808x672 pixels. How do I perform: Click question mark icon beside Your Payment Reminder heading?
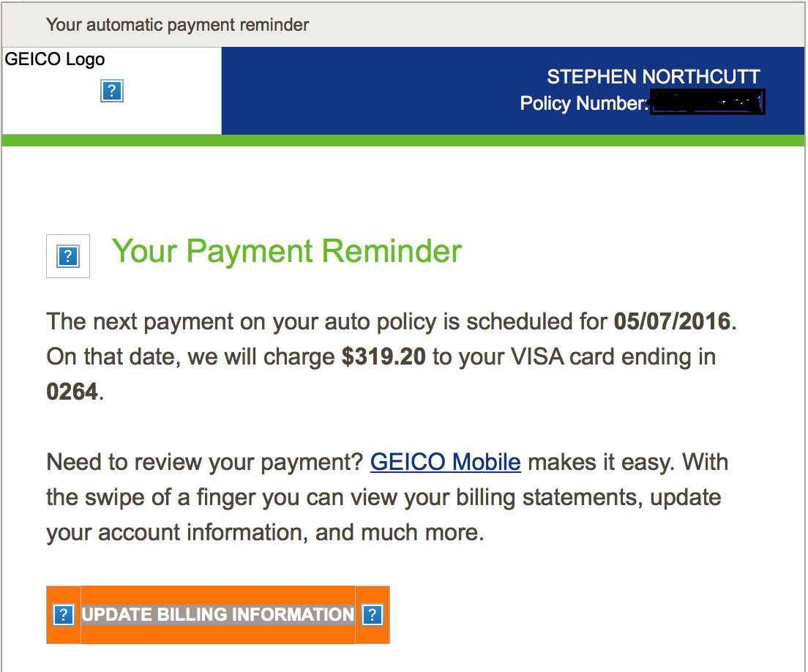pos(67,256)
